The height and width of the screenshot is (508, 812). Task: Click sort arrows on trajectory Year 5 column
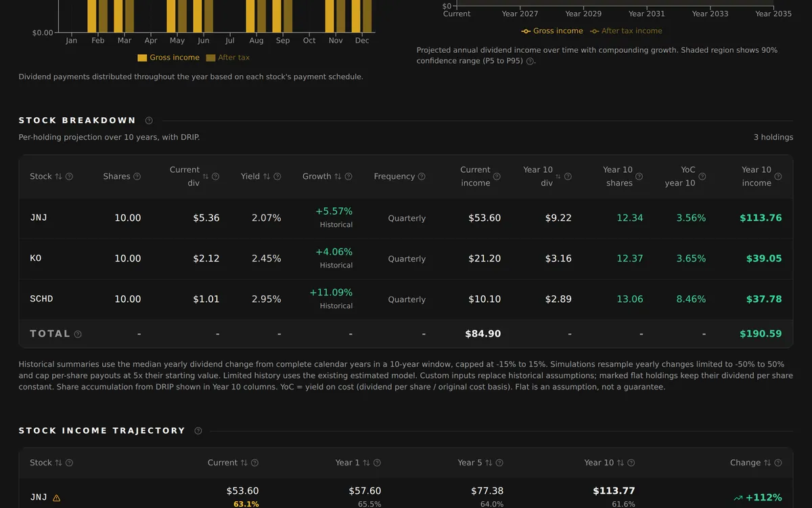pyautogui.click(x=489, y=463)
